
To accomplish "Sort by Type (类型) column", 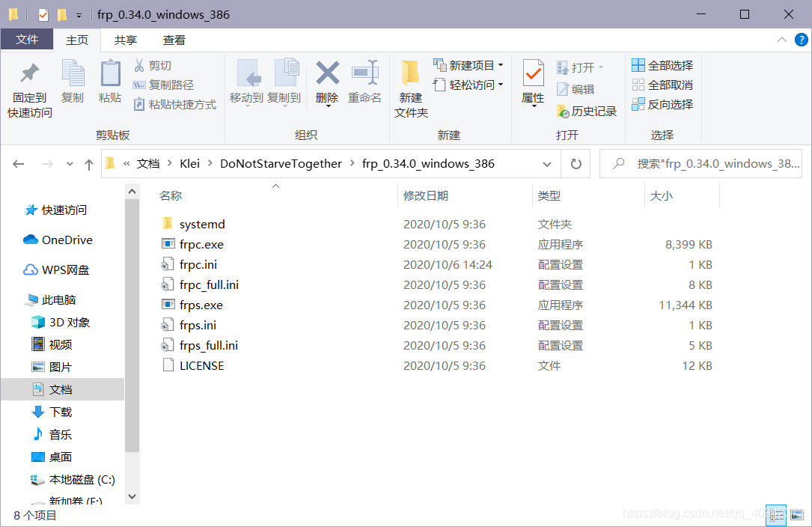I will tap(549, 196).
